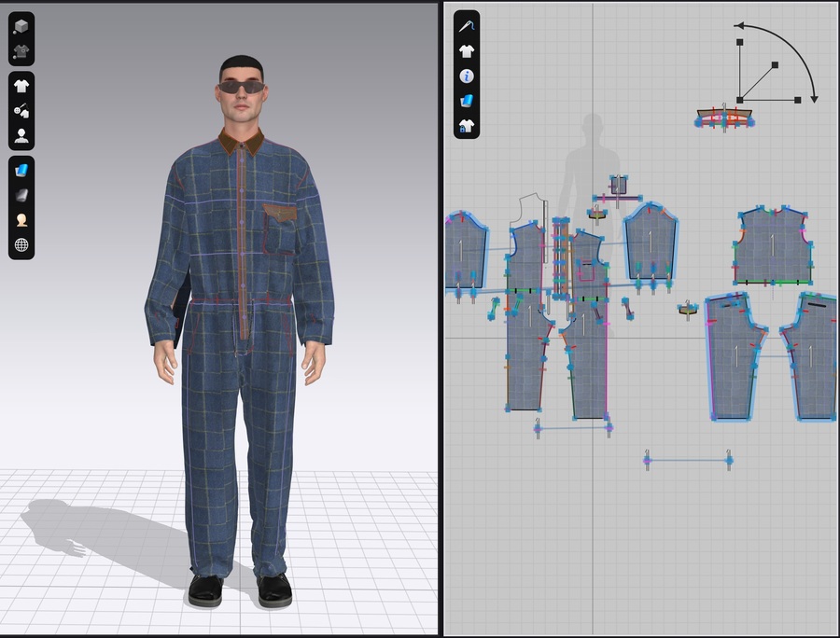Screen dimensions: 840x638
Task: Select the back bodice pattern piece
Action: 772,246
